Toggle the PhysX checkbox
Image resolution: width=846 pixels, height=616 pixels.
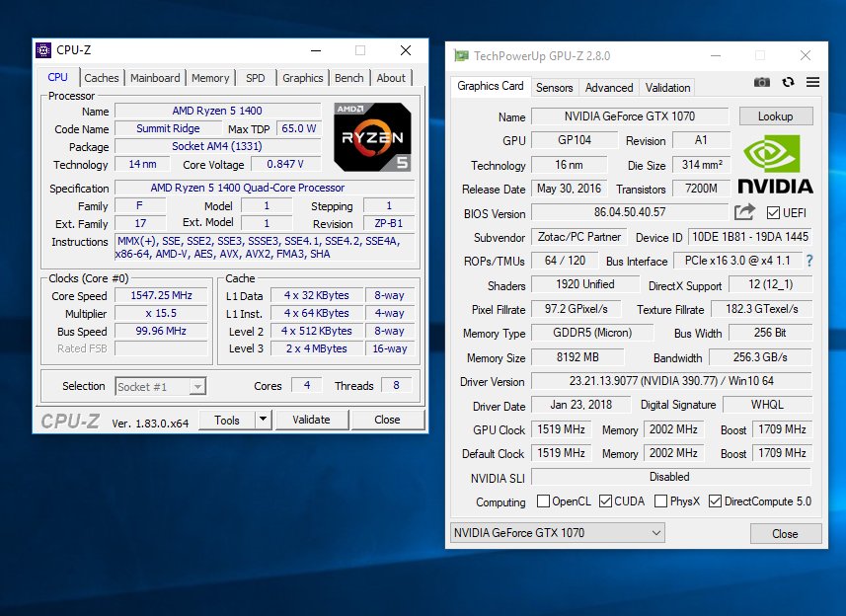coord(660,501)
